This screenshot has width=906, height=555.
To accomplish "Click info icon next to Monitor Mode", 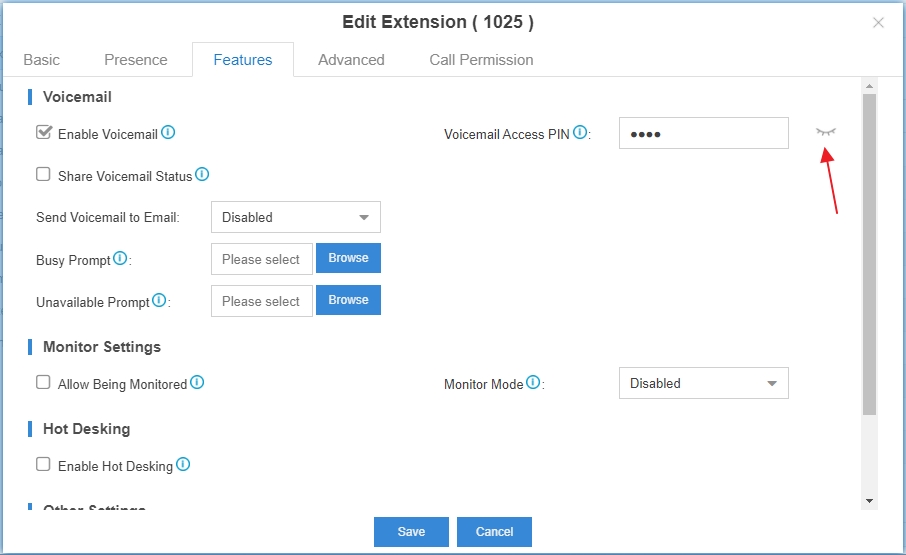I will pos(533,383).
